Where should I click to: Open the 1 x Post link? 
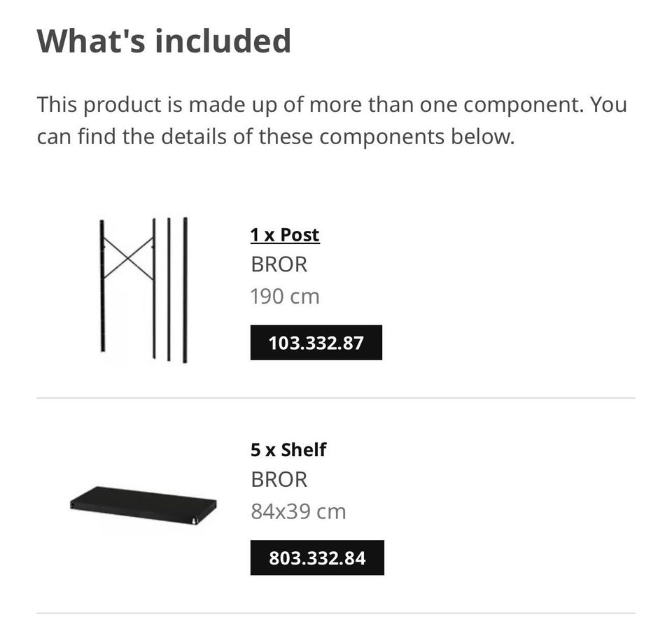click(x=284, y=234)
